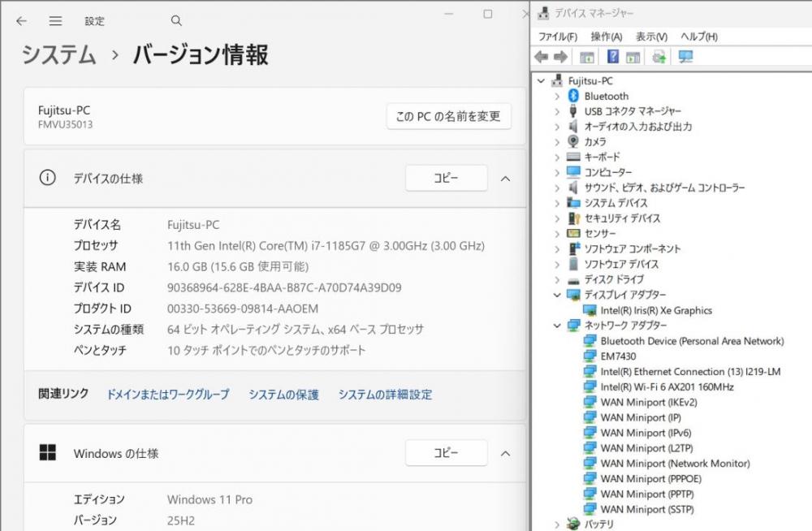This screenshot has height=531, width=812.
Task: Select the EM7430 network adapter
Action: click(x=618, y=356)
